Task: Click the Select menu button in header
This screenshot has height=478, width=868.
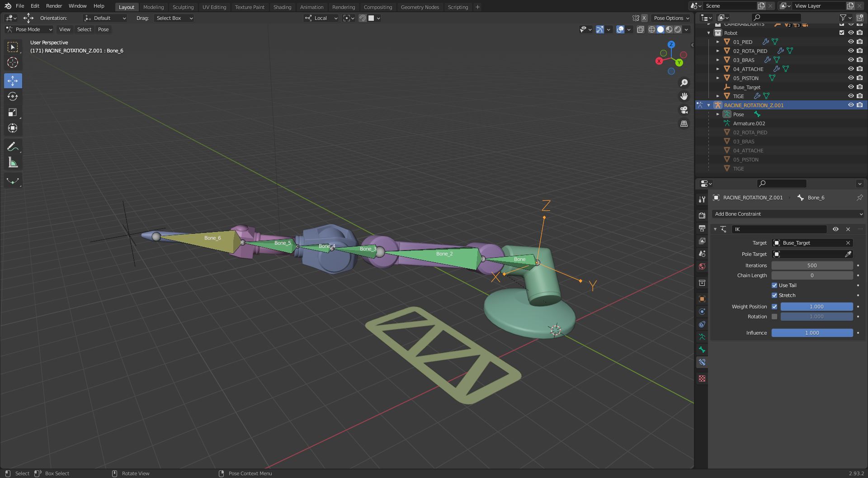Action: tap(84, 29)
